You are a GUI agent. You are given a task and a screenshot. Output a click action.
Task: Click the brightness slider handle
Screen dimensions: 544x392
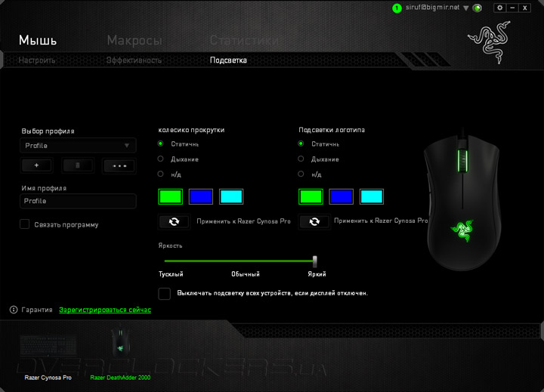[x=314, y=261]
